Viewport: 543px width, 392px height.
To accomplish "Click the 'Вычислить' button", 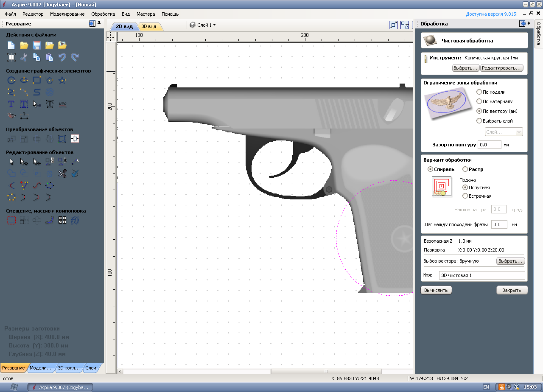I will click(x=437, y=290).
